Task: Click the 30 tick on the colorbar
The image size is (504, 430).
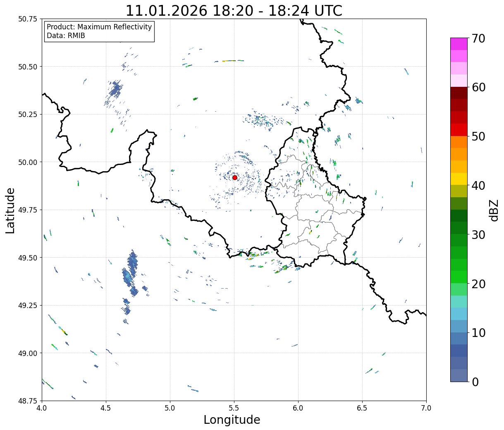Action: [x=478, y=234]
